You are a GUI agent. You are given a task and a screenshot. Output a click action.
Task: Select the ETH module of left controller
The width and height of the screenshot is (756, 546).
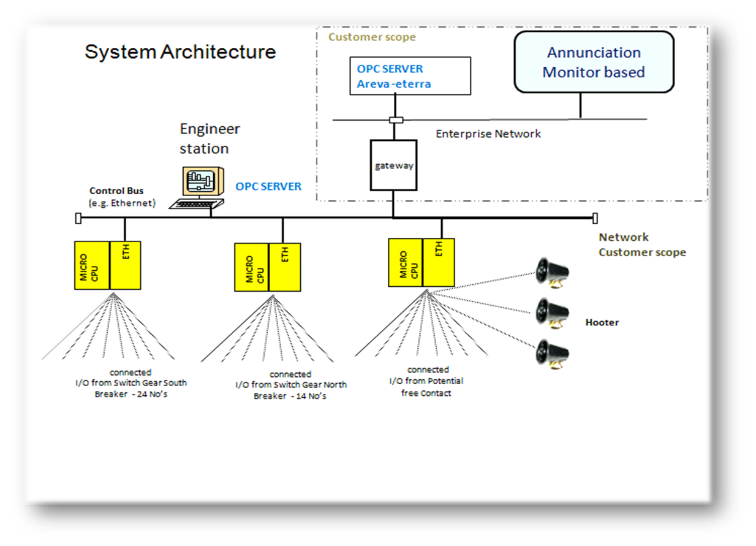126,265
